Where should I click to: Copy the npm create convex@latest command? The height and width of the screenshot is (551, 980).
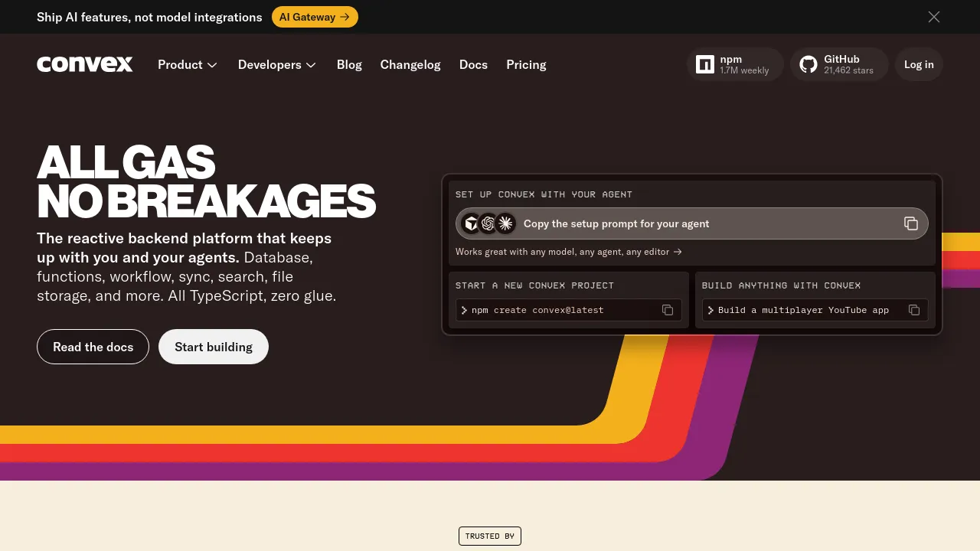(x=668, y=310)
